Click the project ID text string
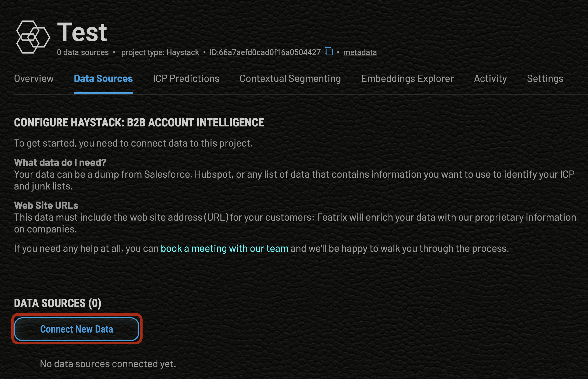Viewport: 588px width, 379px height. point(265,52)
